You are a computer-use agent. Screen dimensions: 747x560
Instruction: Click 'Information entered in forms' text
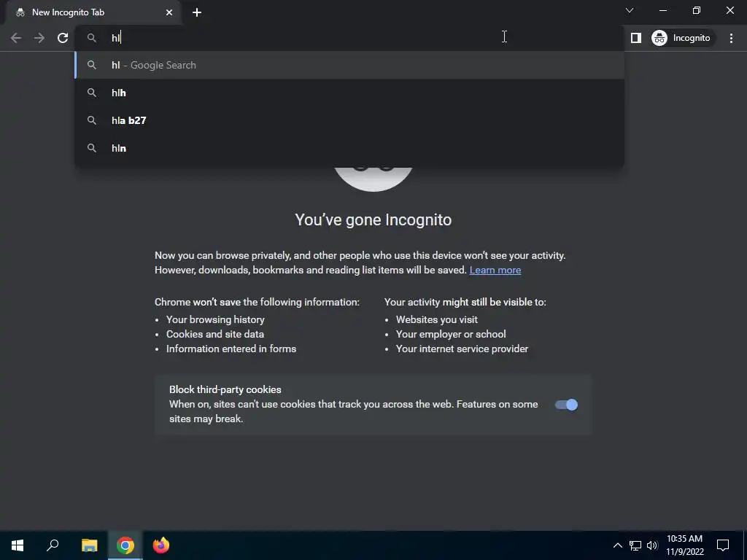[231, 349]
